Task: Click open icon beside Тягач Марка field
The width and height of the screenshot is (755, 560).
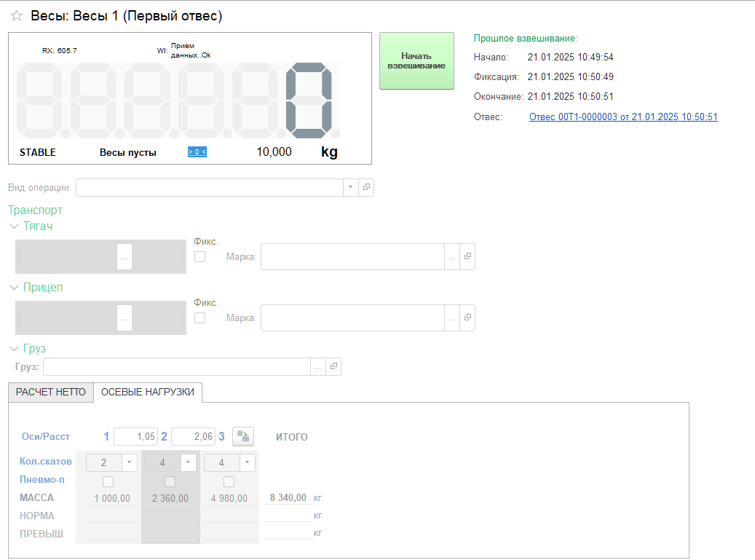Action: [x=467, y=256]
